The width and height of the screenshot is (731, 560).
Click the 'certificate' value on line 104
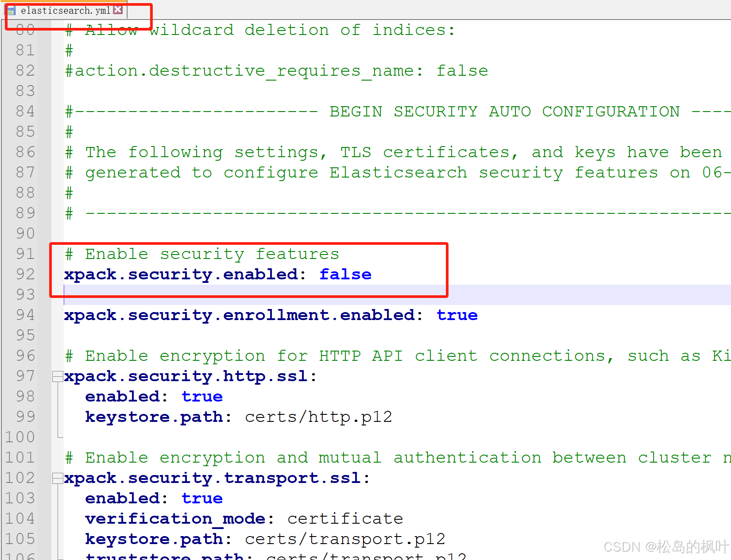click(345, 519)
